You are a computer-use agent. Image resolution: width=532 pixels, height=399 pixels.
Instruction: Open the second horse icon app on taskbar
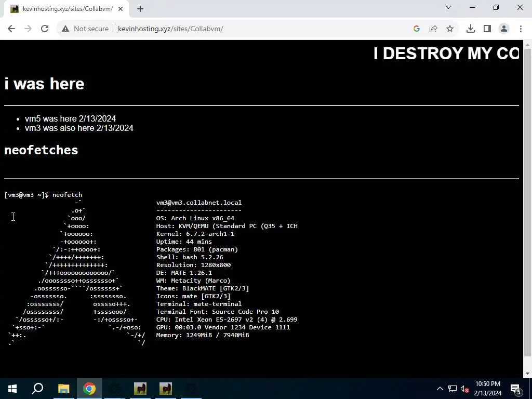point(166,389)
